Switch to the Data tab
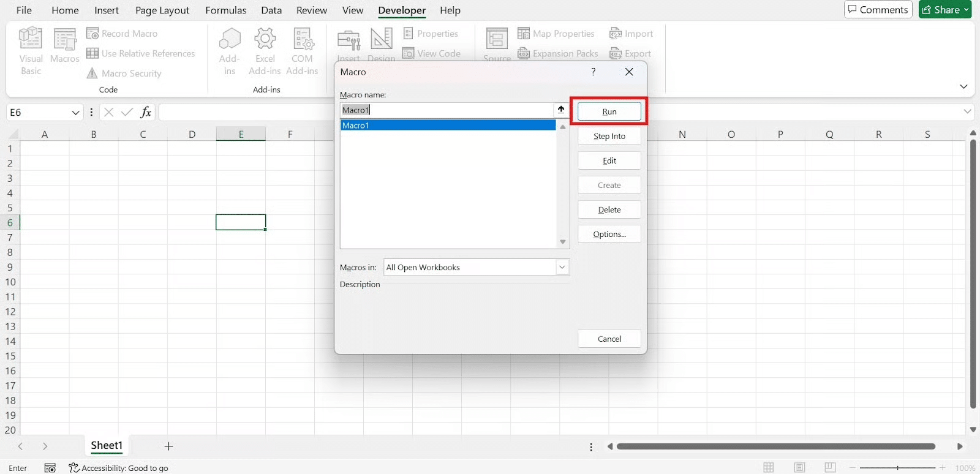The image size is (980, 474). 271,10
